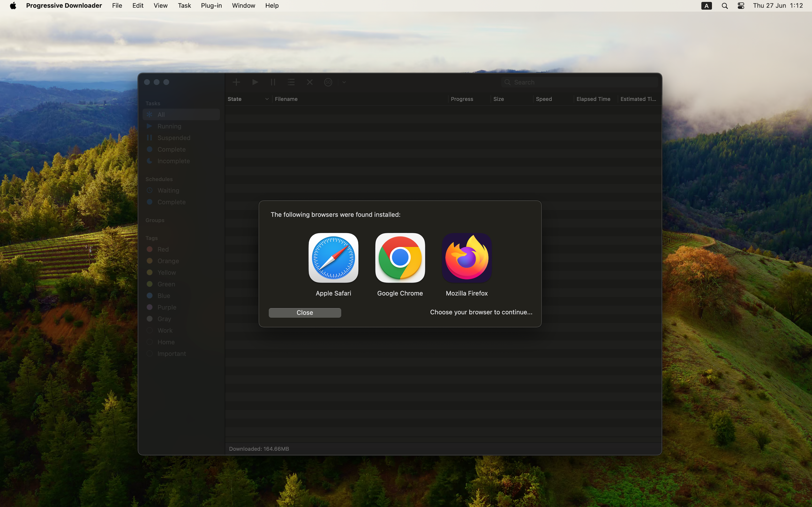The width and height of the screenshot is (812, 507).
Task: Open Spotlight search in menu bar
Action: click(724, 6)
